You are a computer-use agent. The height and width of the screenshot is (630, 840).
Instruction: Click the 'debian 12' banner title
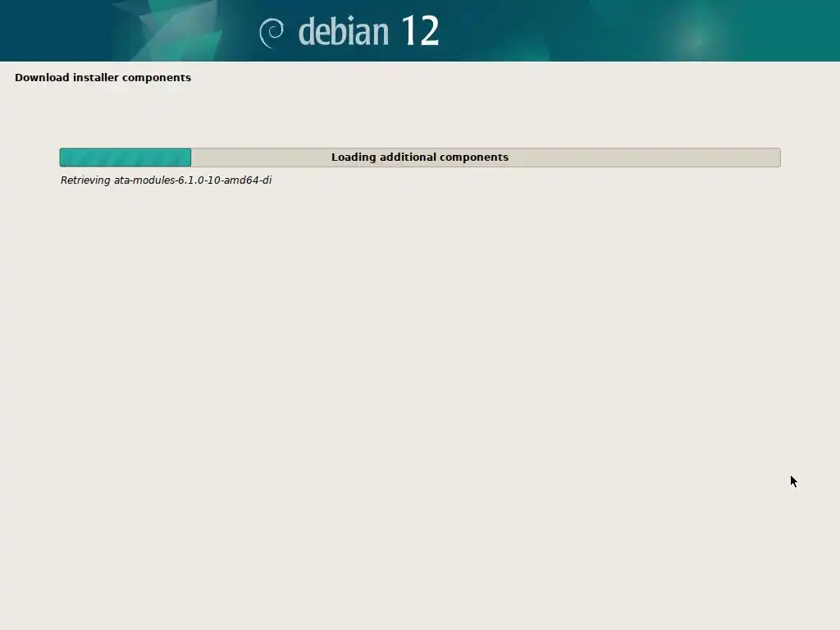coord(368,31)
